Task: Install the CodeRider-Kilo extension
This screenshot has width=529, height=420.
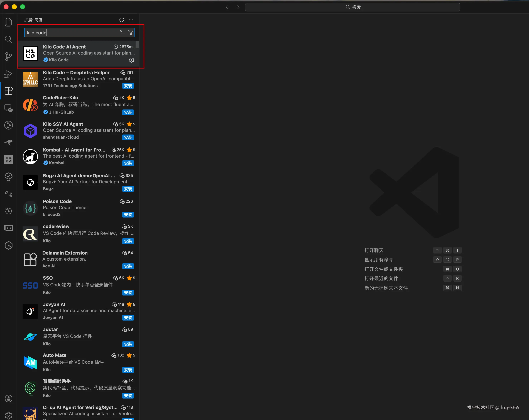Action: 128,113
